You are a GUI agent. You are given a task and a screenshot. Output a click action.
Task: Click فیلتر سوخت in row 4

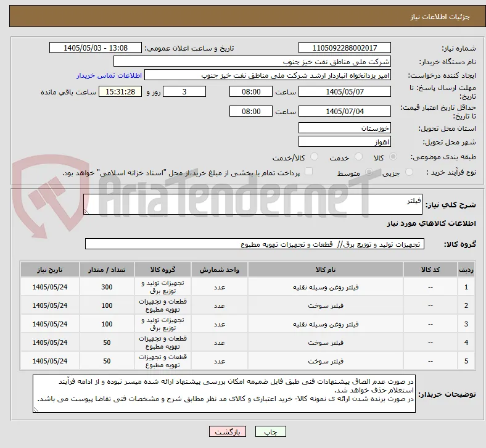(326, 342)
